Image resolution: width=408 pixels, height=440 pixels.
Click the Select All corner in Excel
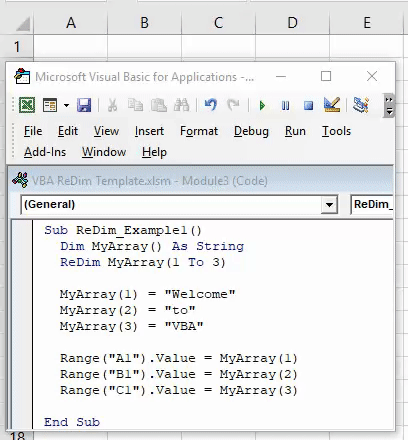(23, 24)
